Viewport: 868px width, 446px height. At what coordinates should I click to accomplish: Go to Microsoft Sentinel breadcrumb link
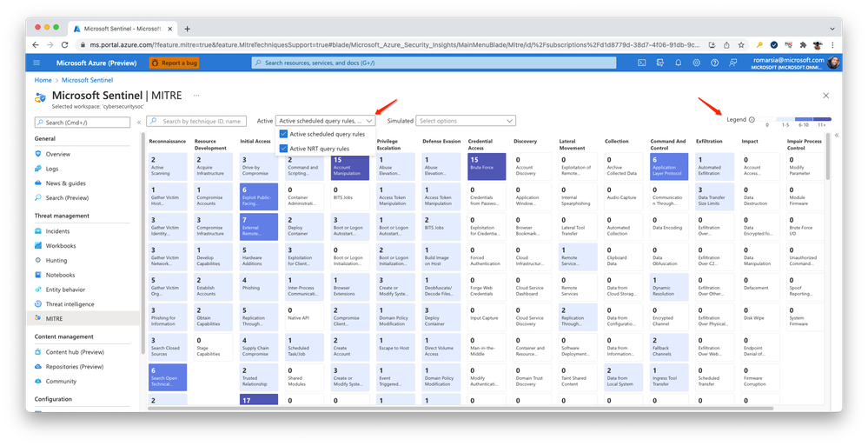pos(88,80)
